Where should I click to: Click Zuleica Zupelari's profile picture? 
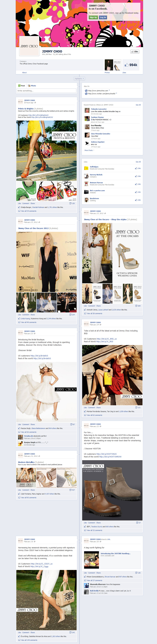pyautogui.click(x=87, y=143)
